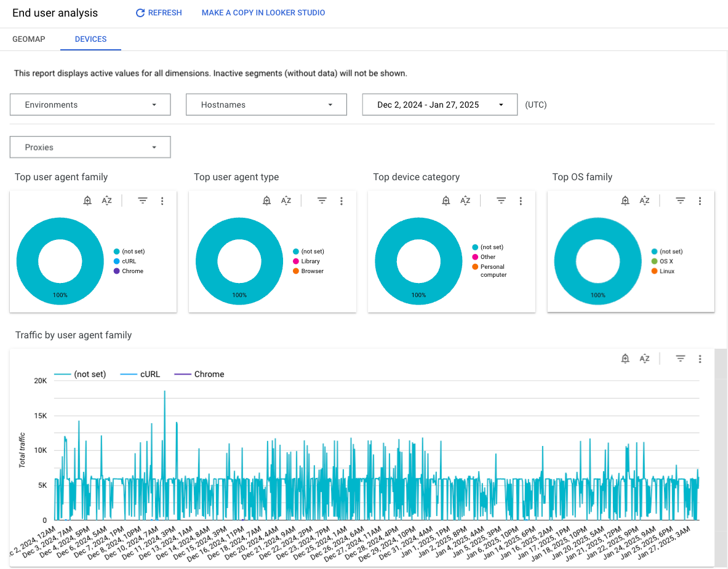Click the filter icon above Top device category donut
The width and height of the screenshot is (728, 569).
(501, 201)
